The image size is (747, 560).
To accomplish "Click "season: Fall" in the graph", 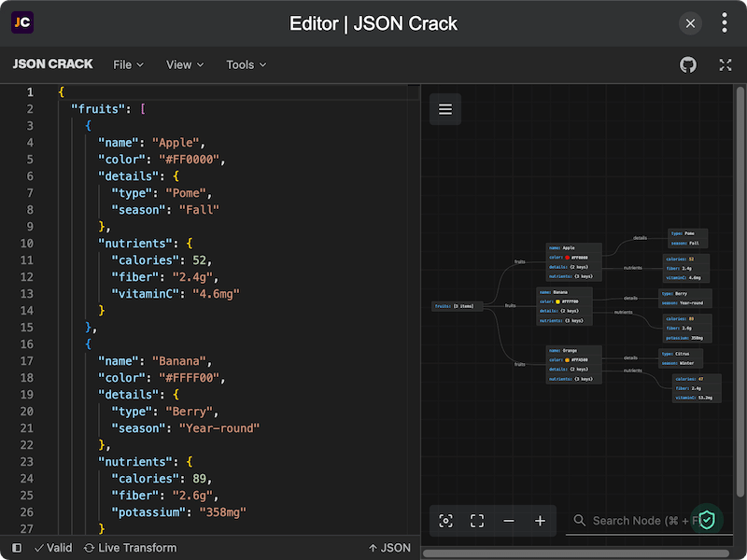I will point(687,243).
